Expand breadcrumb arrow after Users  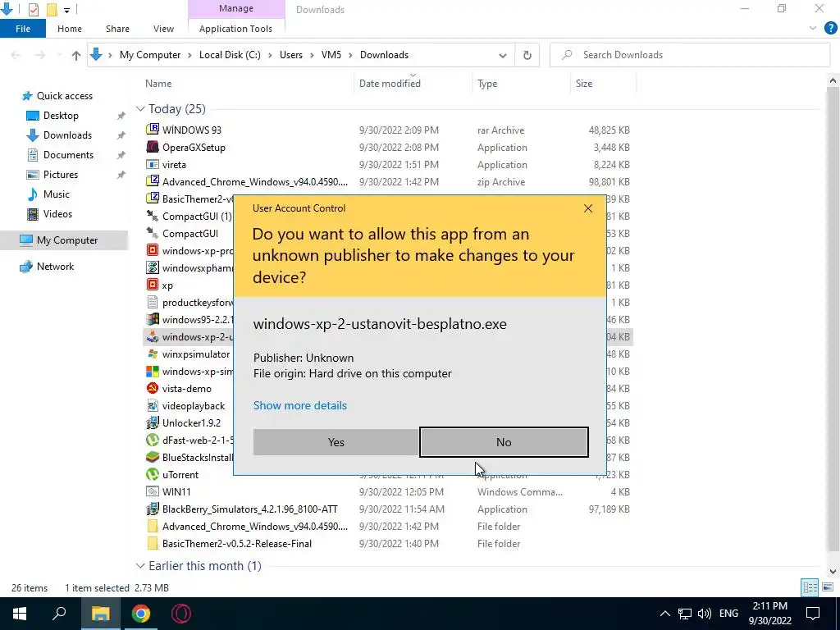(313, 55)
